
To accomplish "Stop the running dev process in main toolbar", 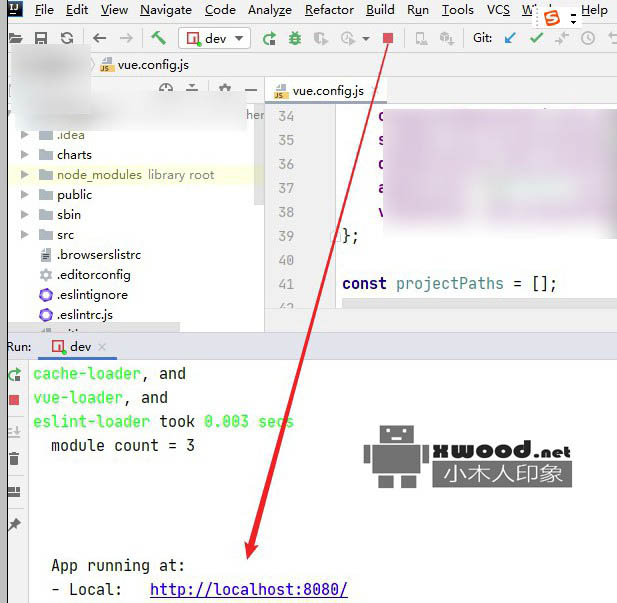I will 388,38.
